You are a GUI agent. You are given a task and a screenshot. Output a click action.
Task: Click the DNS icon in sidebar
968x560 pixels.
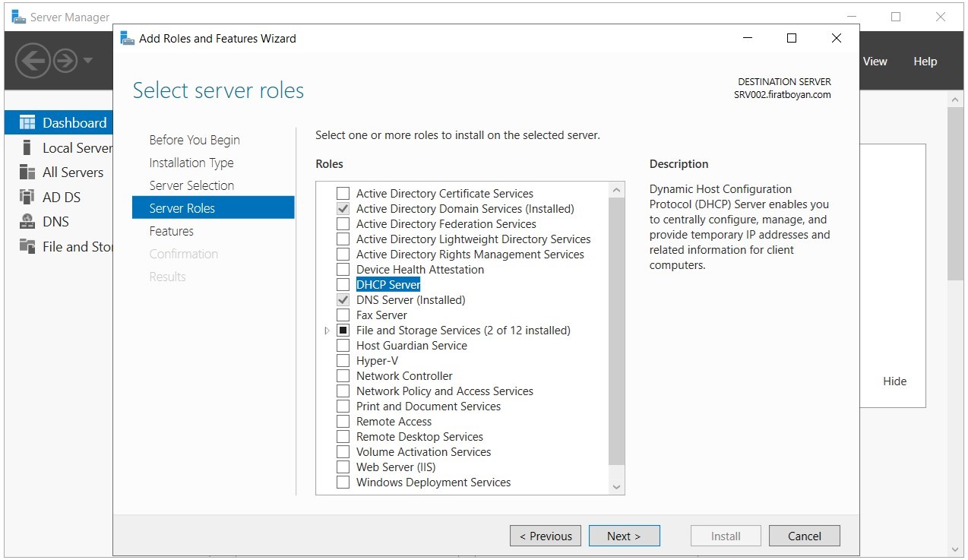click(27, 222)
